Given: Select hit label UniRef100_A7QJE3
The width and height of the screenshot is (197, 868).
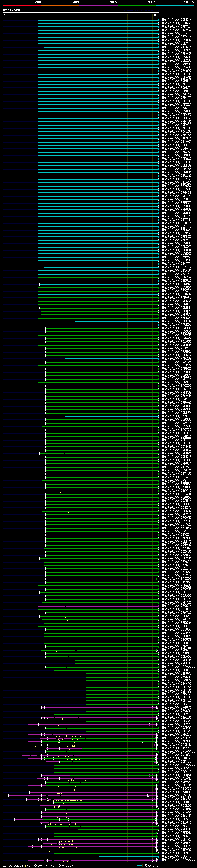Looking at the screenshot, I should click(x=177, y=84).
